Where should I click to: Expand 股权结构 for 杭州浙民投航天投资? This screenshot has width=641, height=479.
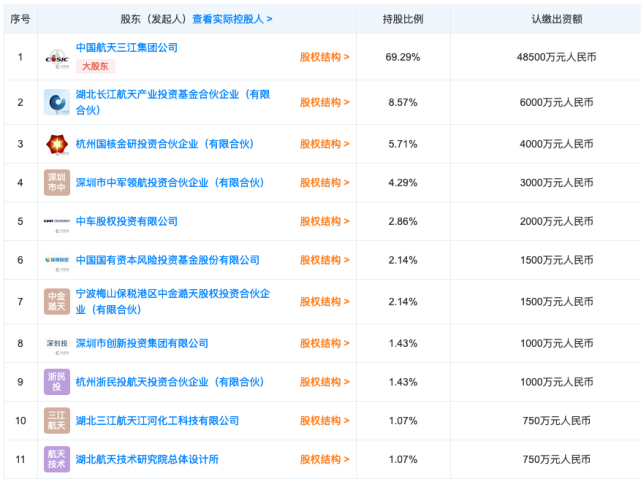coord(325,382)
